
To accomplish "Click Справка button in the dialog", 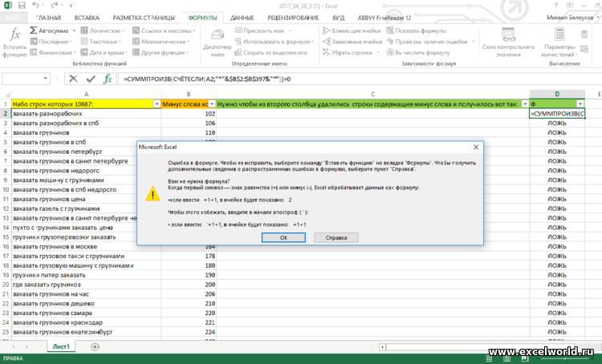I will [336, 237].
